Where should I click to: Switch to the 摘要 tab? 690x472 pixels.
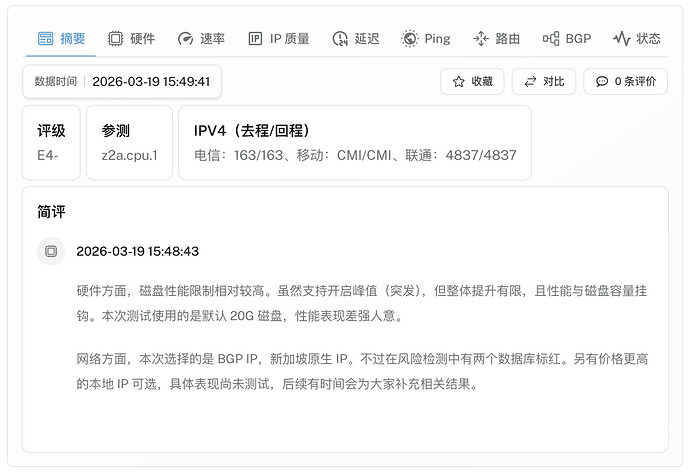tap(61, 39)
